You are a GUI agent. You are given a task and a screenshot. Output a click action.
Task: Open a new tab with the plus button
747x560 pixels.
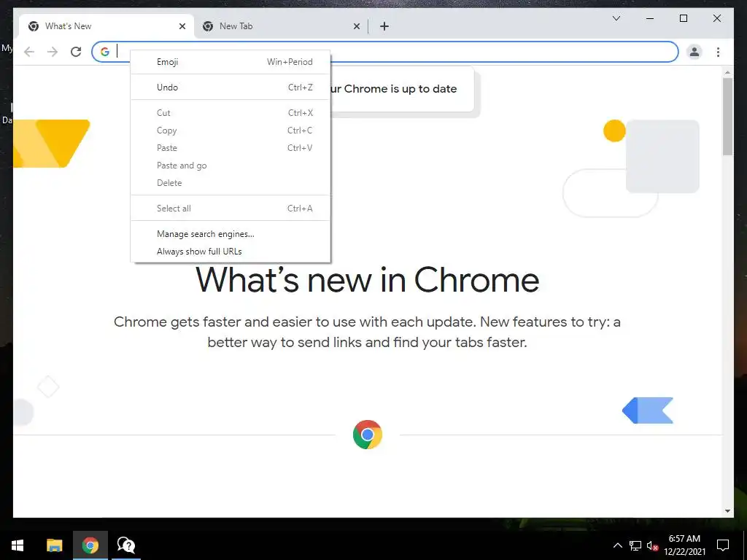click(x=384, y=26)
